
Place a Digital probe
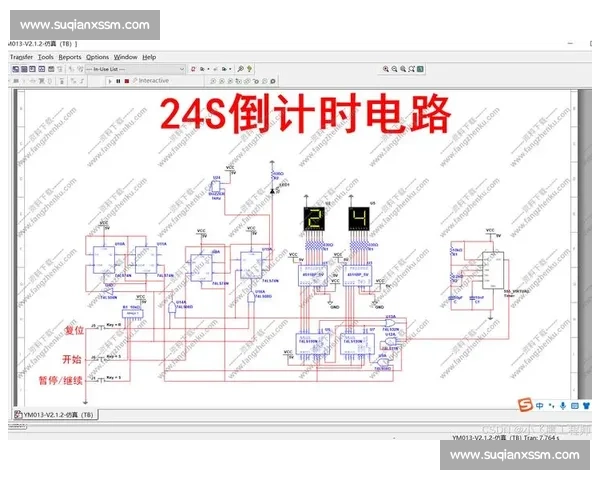[x=264, y=81]
